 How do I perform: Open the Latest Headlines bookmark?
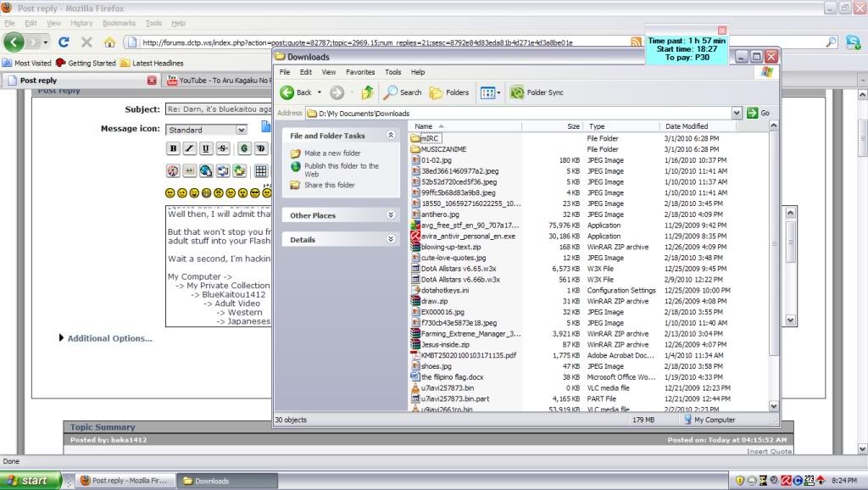(x=152, y=63)
